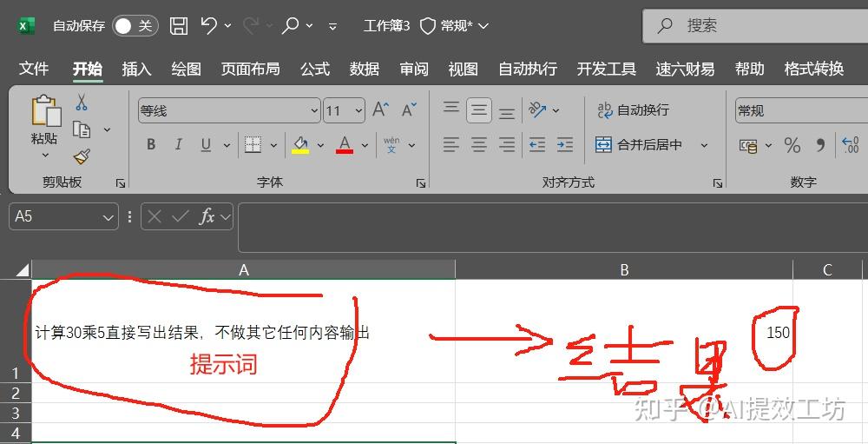Open the Font Color palette arrow
This screenshot has width=868, height=444.
coord(365,145)
